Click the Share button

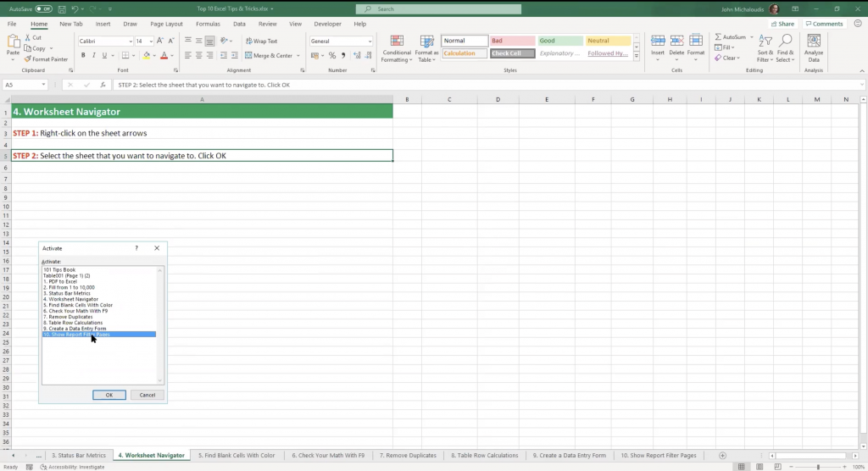click(782, 24)
